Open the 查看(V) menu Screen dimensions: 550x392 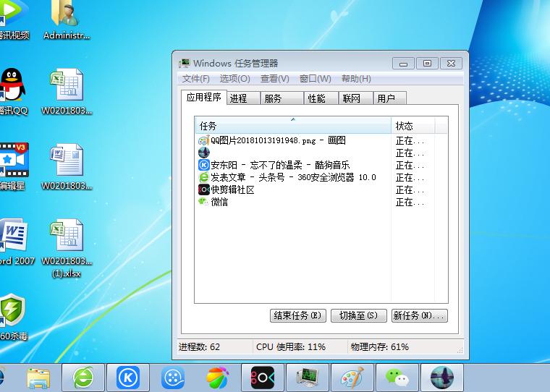(x=274, y=79)
